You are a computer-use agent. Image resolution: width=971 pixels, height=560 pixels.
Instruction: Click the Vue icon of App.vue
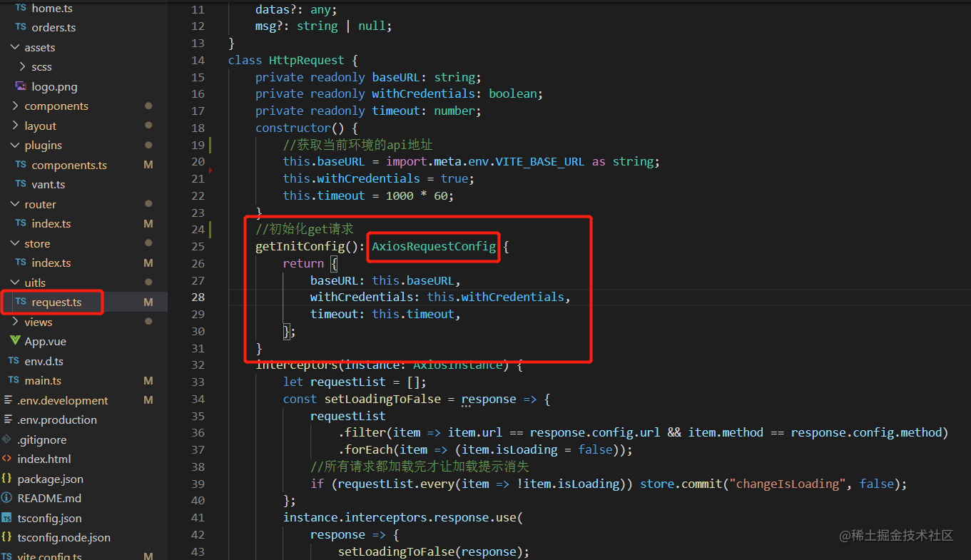pyautogui.click(x=15, y=341)
